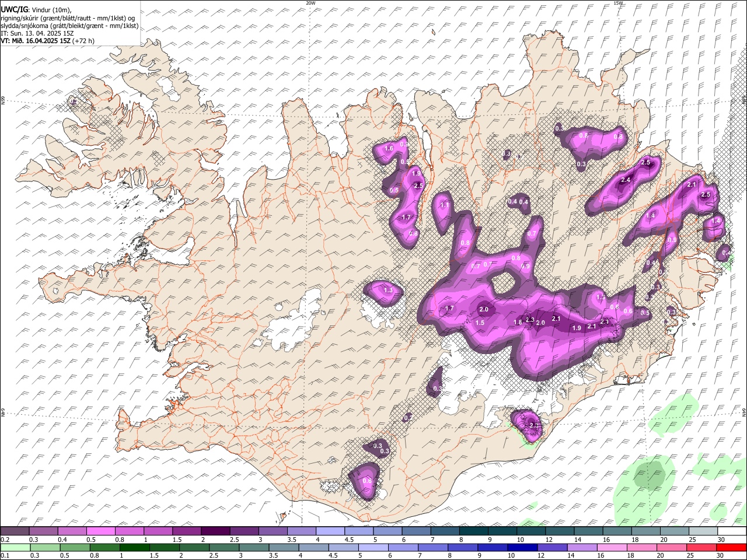Pick the bright red 30 rain-scale swatch

click(731, 547)
